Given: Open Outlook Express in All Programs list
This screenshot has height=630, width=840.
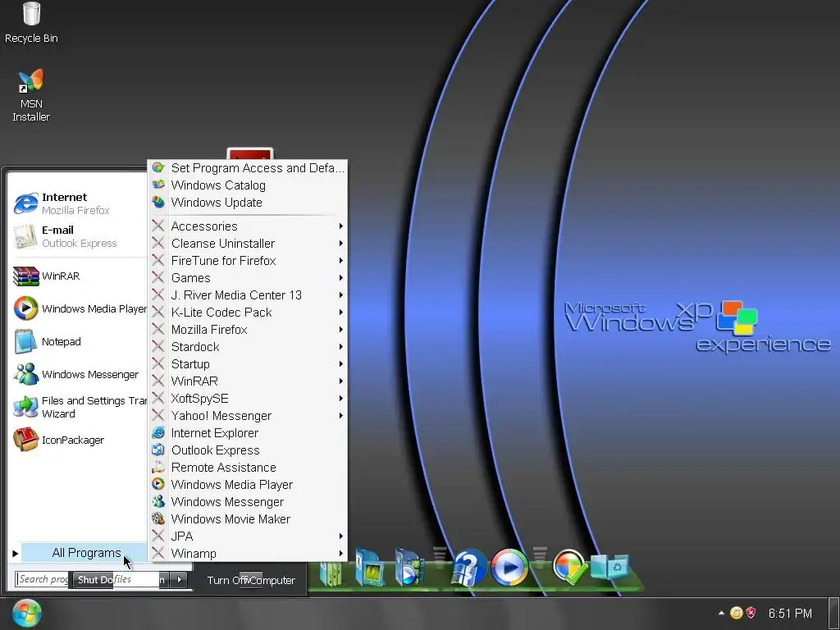Looking at the screenshot, I should [248, 450].
